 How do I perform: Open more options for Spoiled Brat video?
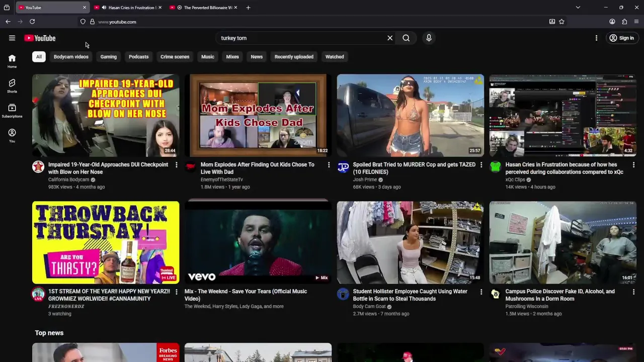tap(481, 165)
